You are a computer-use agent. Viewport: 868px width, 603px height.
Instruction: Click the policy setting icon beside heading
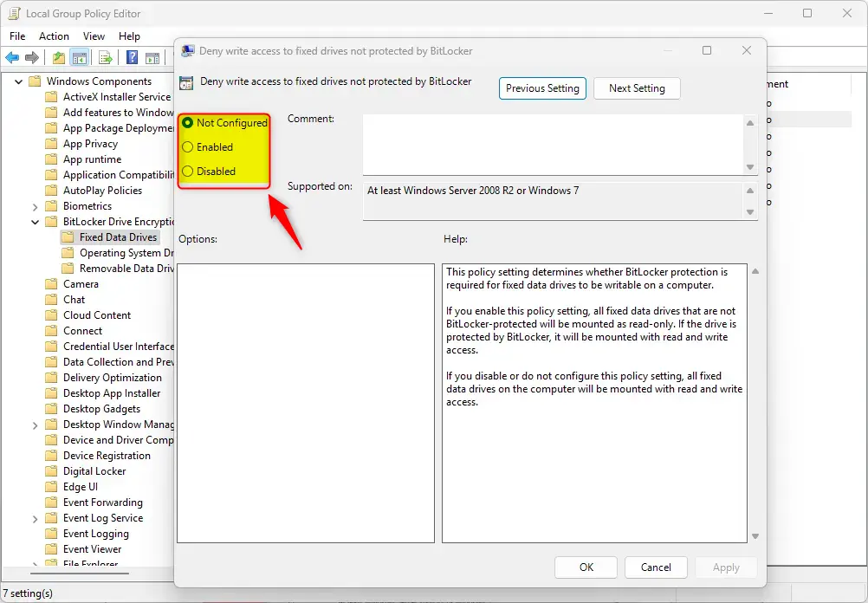point(186,83)
